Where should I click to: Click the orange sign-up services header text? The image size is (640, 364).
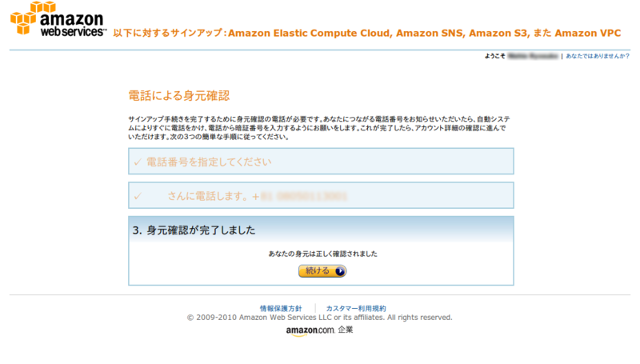366,34
